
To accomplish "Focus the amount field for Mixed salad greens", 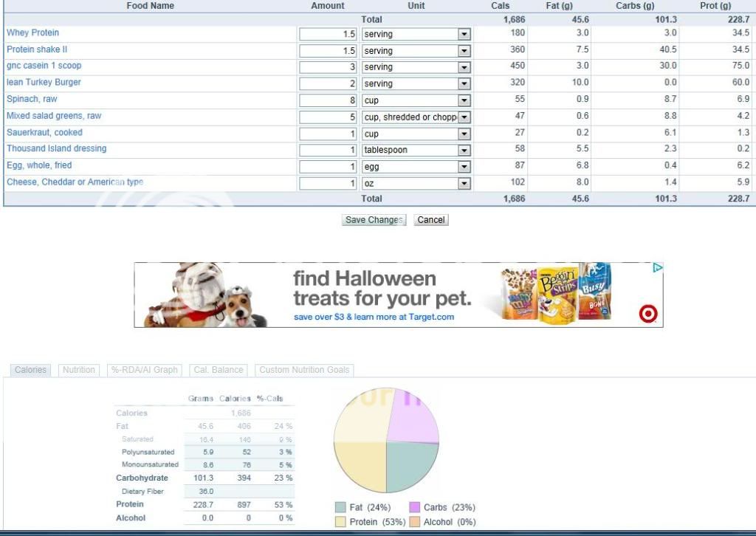I will [329, 117].
